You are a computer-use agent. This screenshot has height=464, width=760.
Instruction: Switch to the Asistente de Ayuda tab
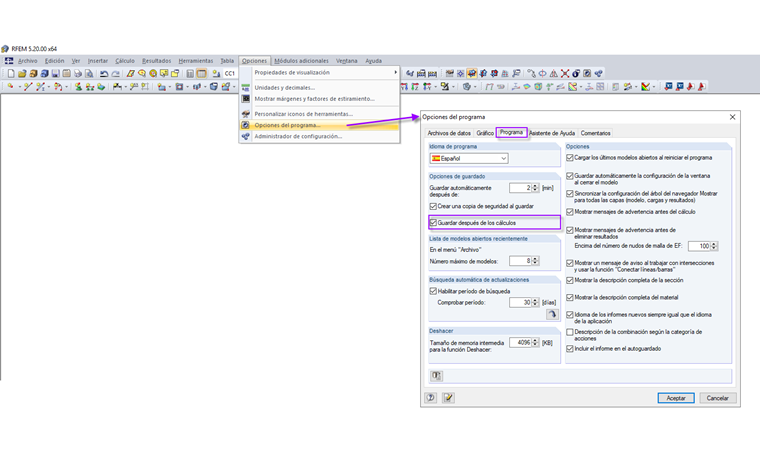click(552, 133)
